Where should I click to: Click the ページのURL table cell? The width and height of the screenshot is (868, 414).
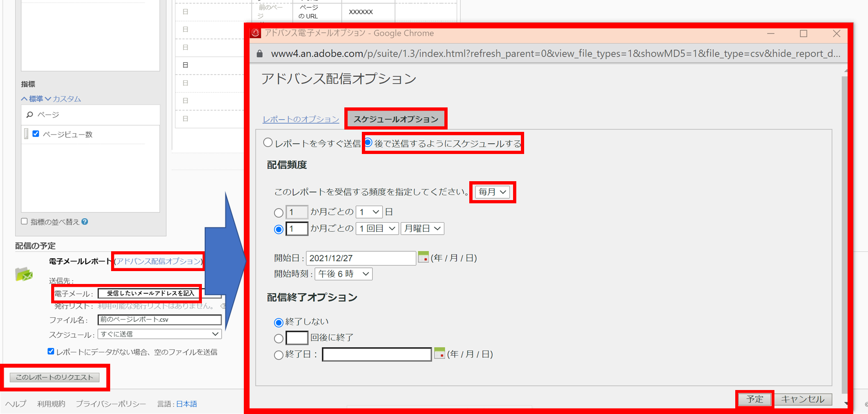point(317,12)
